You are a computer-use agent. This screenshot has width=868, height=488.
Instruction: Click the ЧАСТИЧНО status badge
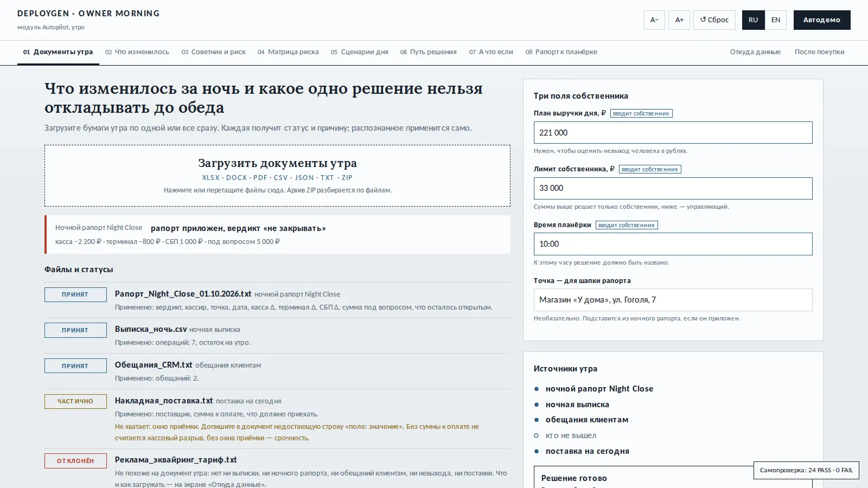(x=75, y=401)
